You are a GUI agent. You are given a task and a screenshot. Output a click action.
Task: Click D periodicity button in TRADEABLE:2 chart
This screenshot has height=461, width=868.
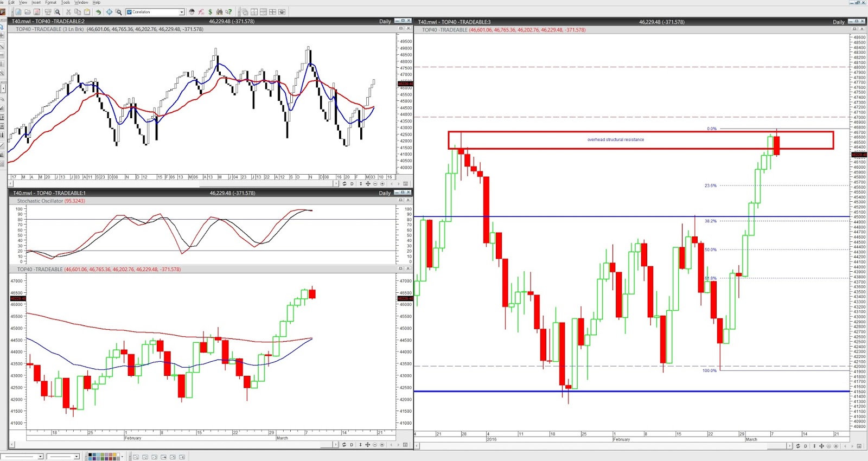click(x=352, y=184)
